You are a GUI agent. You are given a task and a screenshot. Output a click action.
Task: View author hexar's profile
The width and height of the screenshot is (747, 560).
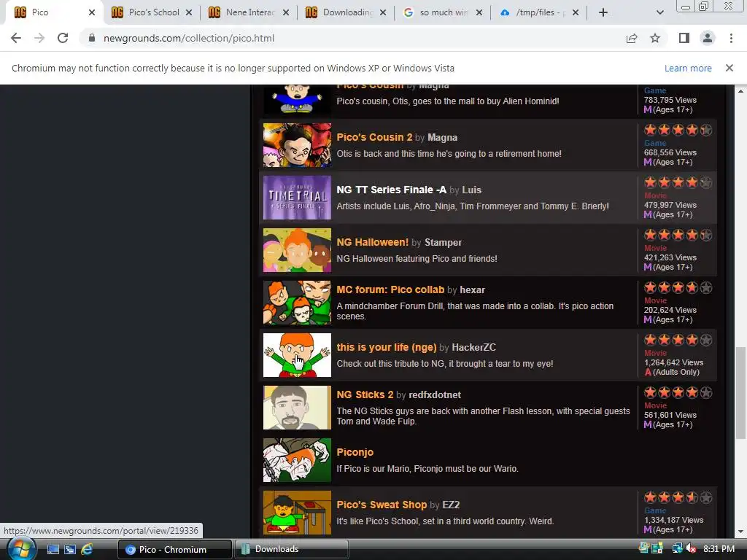pyautogui.click(x=472, y=290)
